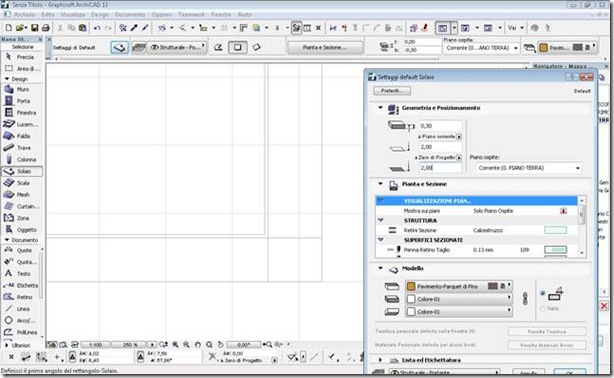Click first Colore-01 material swatch
614x378 pixels.
[411, 299]
